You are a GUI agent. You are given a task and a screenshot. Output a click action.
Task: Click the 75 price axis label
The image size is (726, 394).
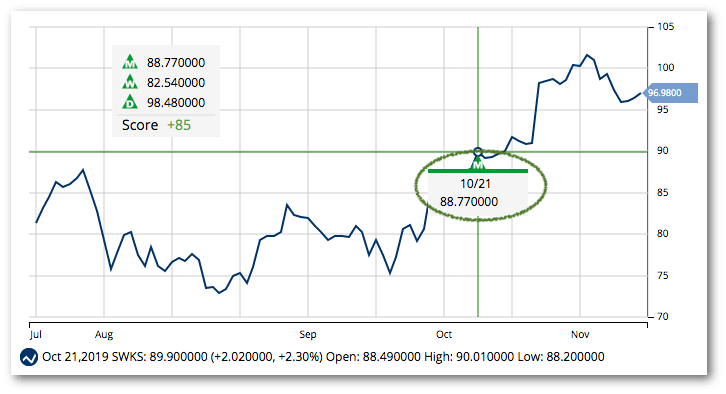click(663, 275)
